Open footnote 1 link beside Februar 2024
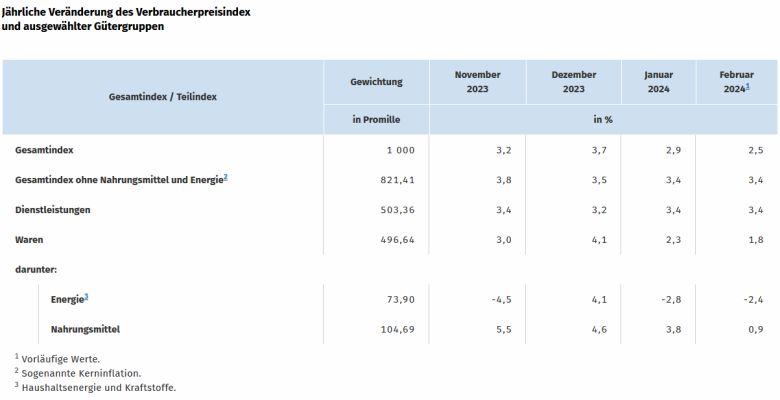Screen dimensions: 780x400 748,87
